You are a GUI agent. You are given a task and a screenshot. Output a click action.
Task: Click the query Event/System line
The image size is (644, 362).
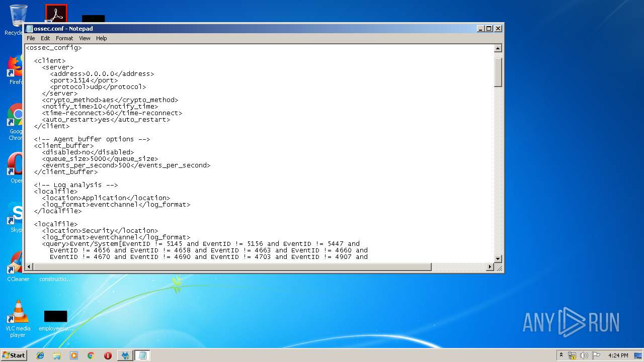tap(201, 244)
